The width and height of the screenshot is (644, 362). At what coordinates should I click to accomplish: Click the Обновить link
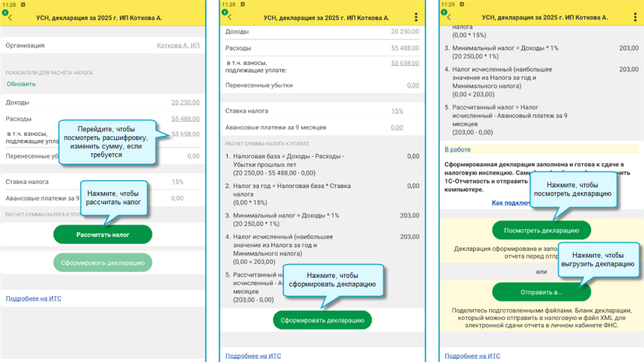pyautogui.click(x=21, y=84)
